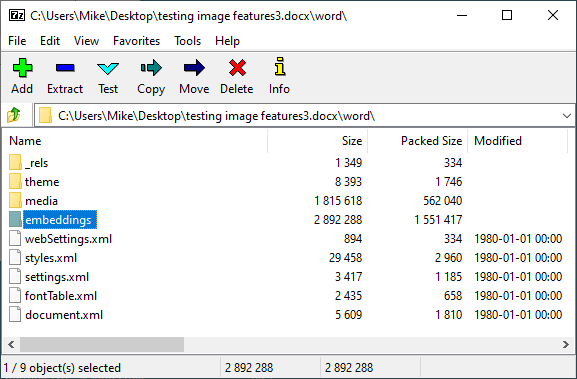Click the horizontal scrollbar thumb
The image size is (577, 379).
(102, 344)
